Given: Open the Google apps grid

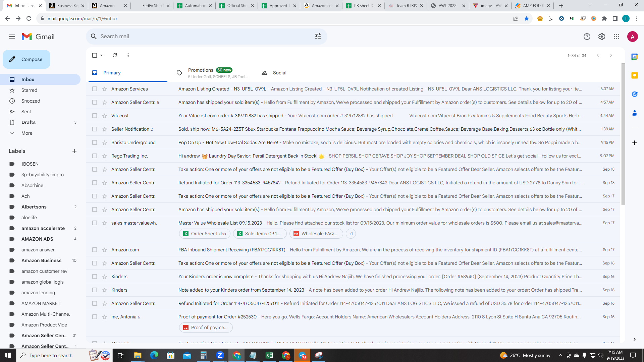Looking at the screenshot, I should tap(616, 37).
